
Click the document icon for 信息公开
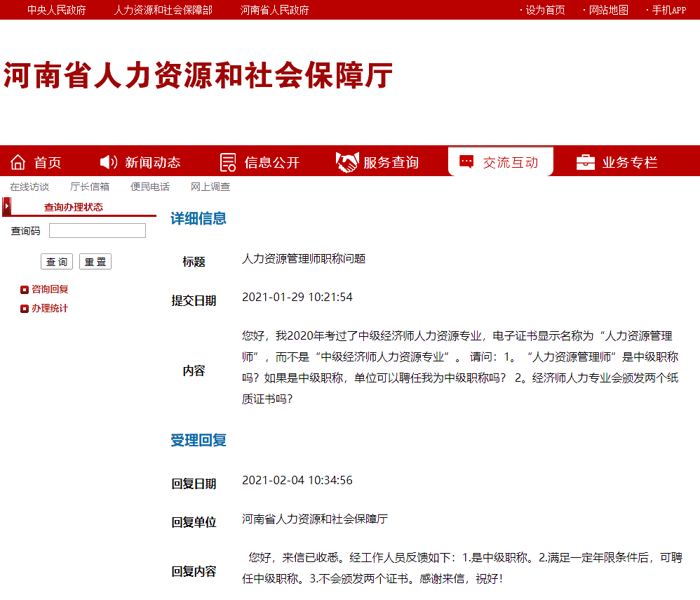click(x=228, y=162)
